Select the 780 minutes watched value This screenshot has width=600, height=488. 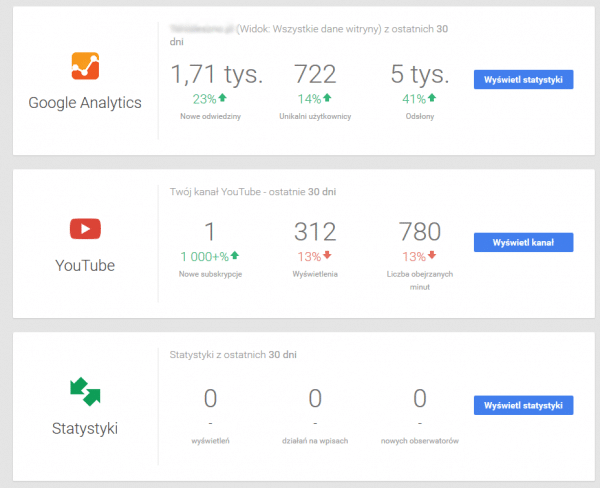click(420, 232)
